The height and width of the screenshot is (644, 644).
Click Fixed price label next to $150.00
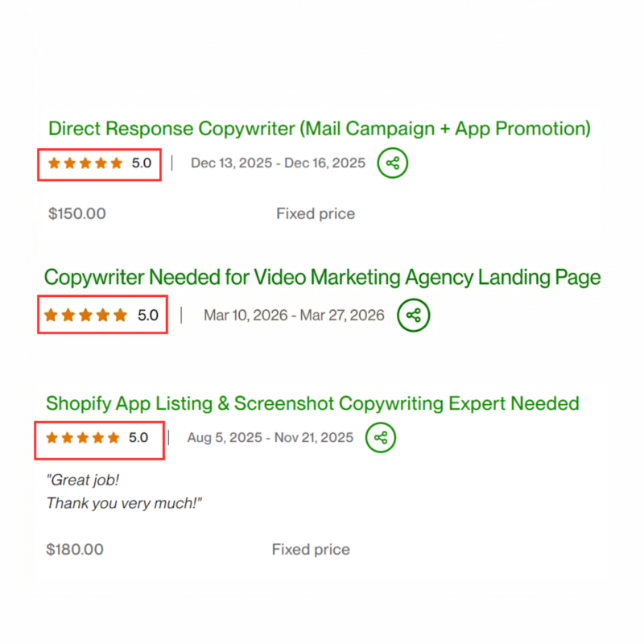click(316, 213)
